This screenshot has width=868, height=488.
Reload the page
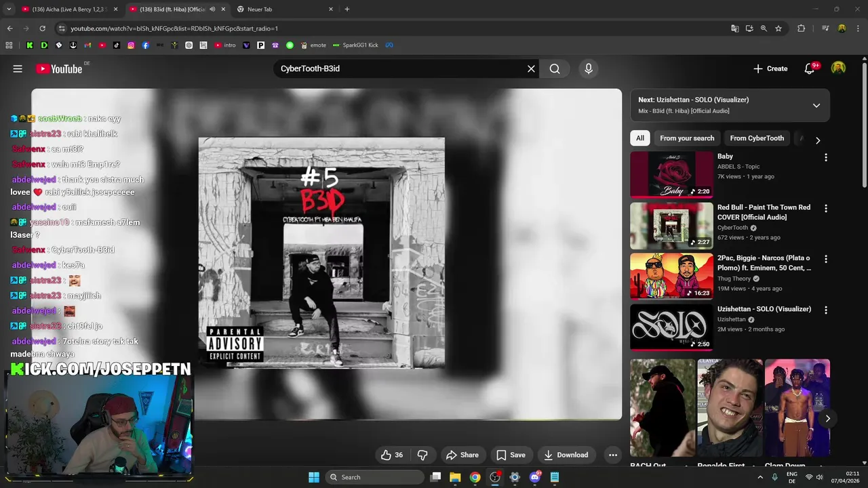(x=42, y=28)
